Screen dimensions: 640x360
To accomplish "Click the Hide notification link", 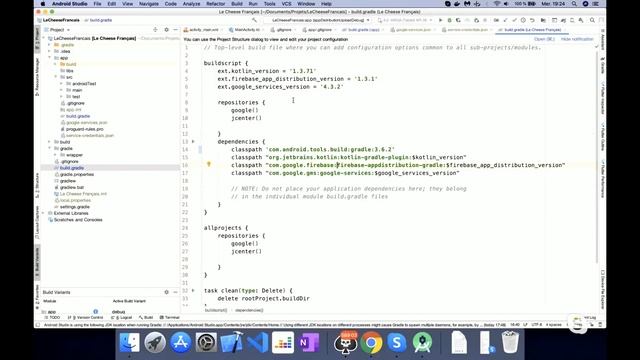I will [577, 39].
